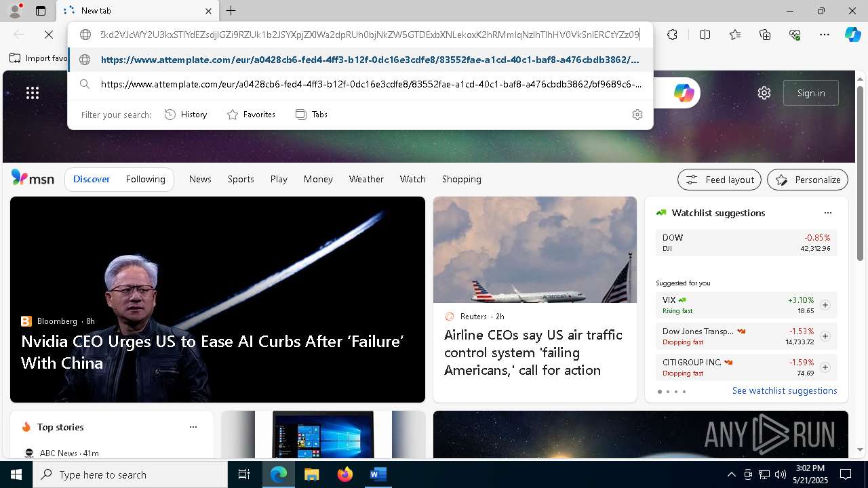Toggle the Split screen icon

[705, 35]
